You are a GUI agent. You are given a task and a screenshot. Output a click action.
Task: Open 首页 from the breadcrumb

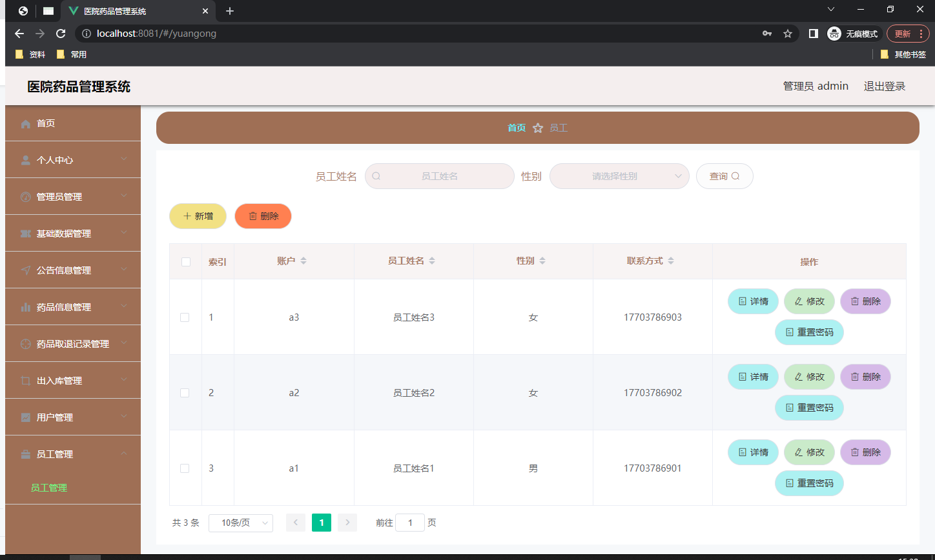pos(517,128)
